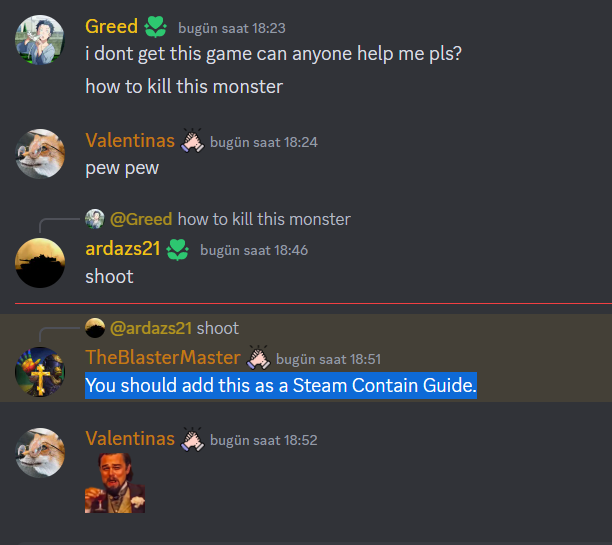Click the @Greed mention in the reply
Viewport: 612px width, 545px height.
point(141,219)
